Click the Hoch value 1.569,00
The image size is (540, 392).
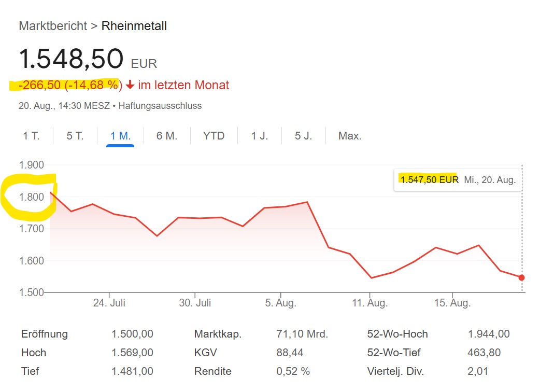(x=132, y=353)
